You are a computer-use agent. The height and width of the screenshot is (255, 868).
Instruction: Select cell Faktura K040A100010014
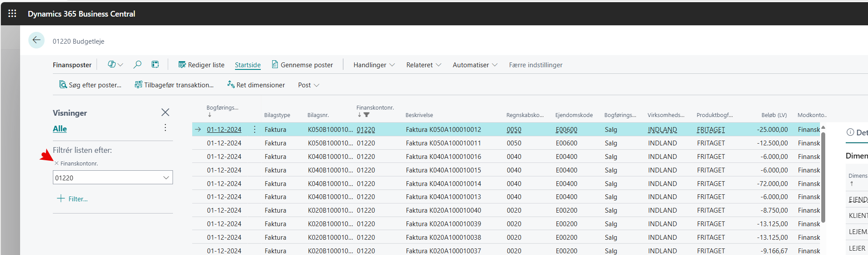pos(443,183)
